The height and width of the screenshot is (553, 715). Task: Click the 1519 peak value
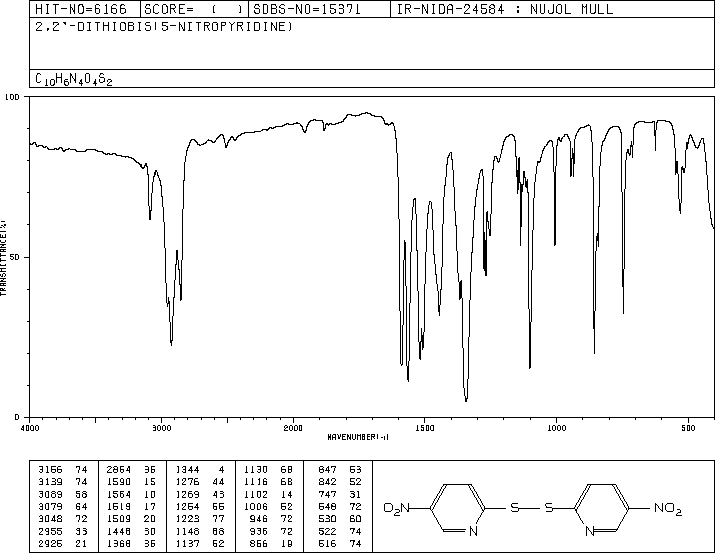[x=119, y=506]
